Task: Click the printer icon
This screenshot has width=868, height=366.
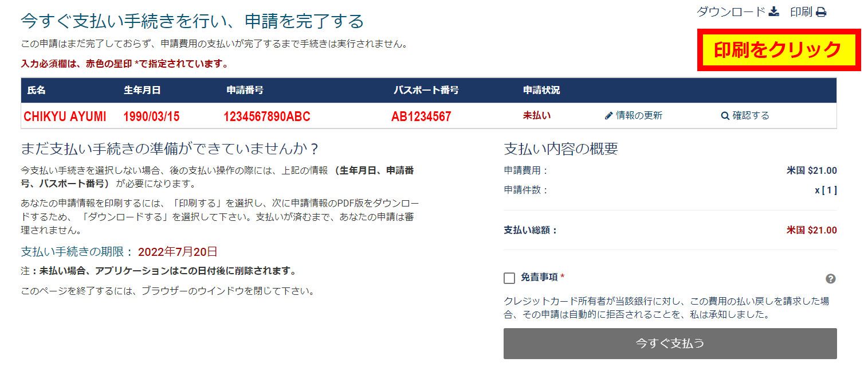Action: 821,12
